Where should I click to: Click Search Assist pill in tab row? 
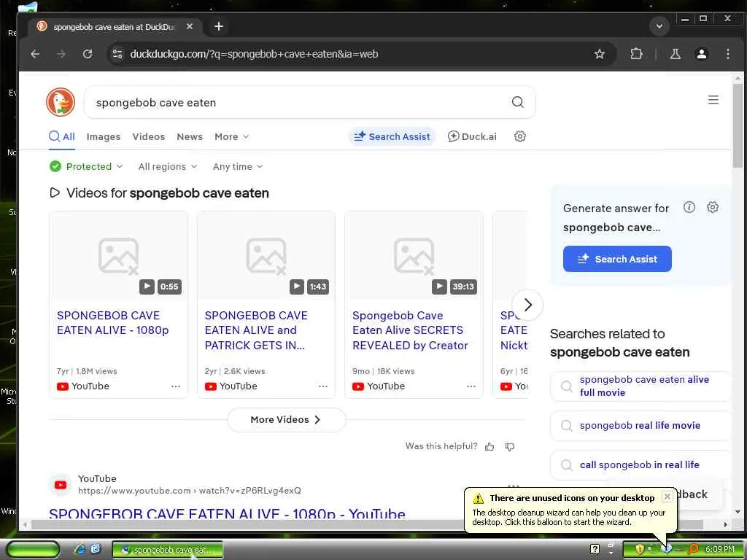click(x=392, y=136)
